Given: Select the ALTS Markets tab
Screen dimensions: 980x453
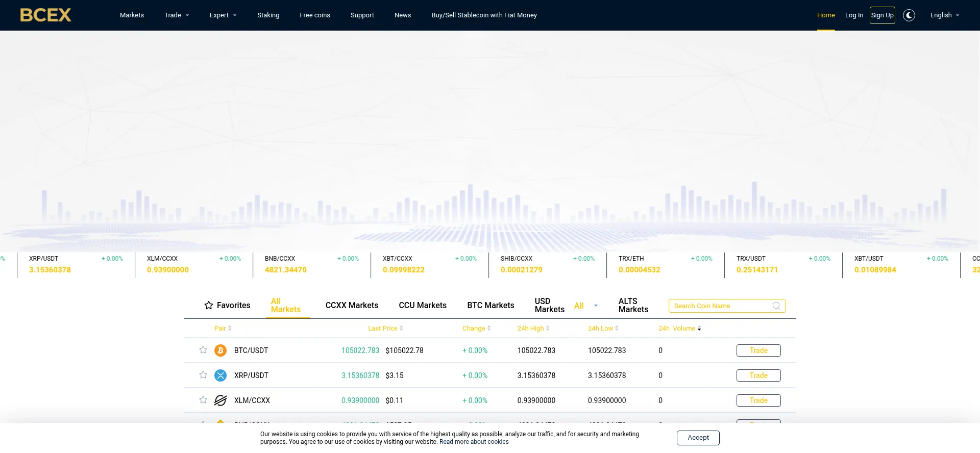Looking at the screenshot, I should click(633, 305).
